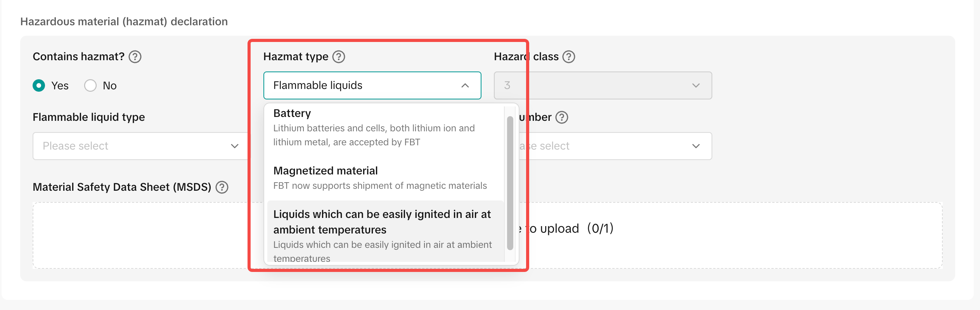Click help icon next to MSDS label
The image size is (980, 310).
[x=222, y=187]
